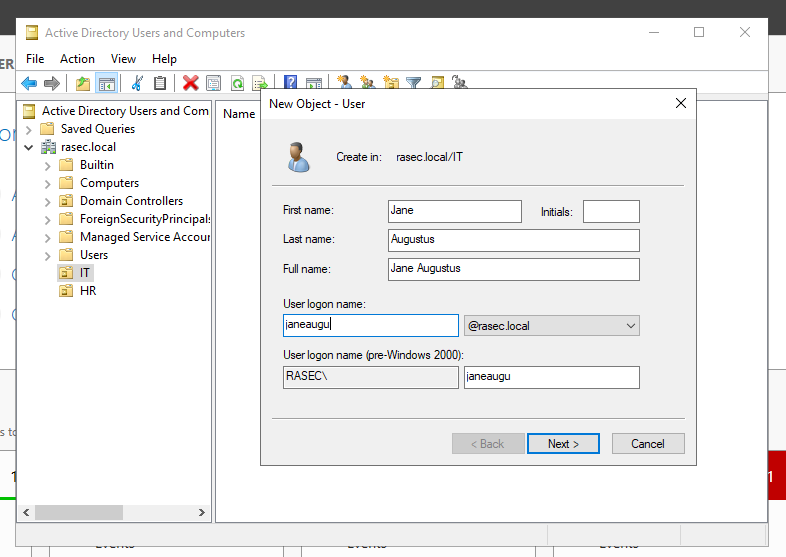Open the @rasec.local UPN suffix dropdown
Viewport: 786px width, 557px height.
[x=551, y=326]
